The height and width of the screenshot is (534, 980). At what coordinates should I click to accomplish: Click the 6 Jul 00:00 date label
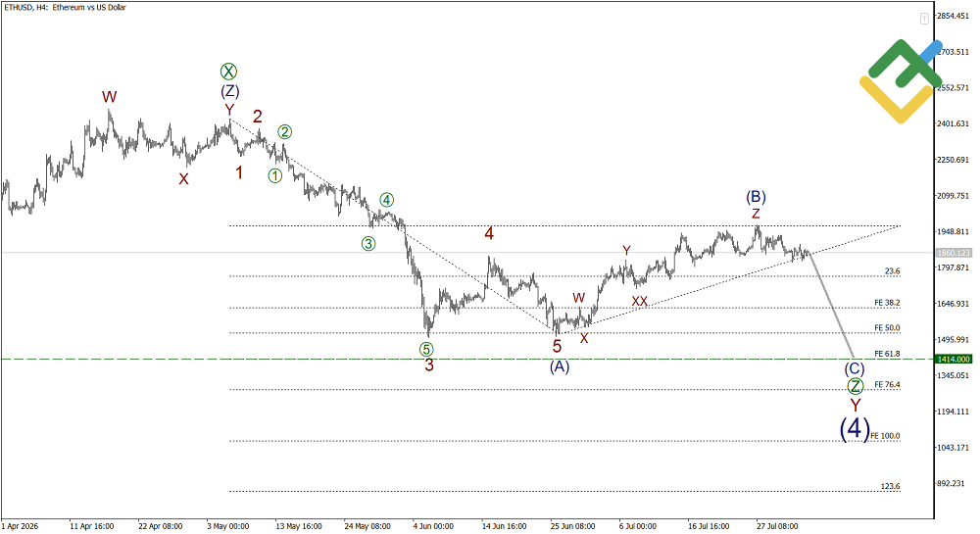(638, 526)
